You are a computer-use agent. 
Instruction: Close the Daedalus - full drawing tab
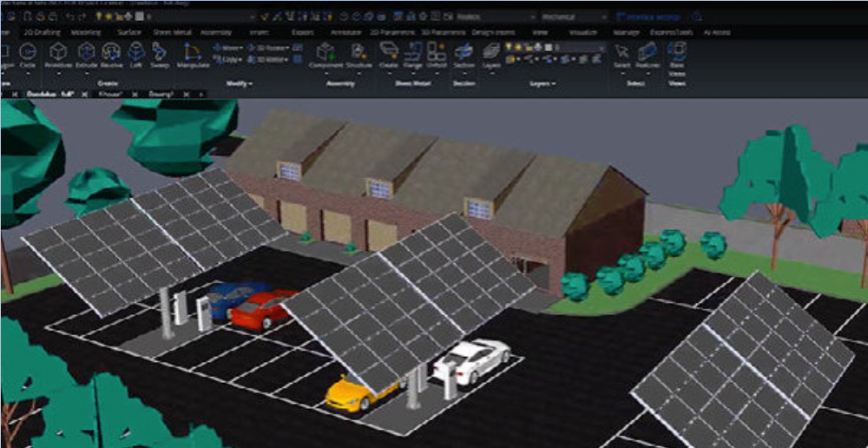[85, 95]
